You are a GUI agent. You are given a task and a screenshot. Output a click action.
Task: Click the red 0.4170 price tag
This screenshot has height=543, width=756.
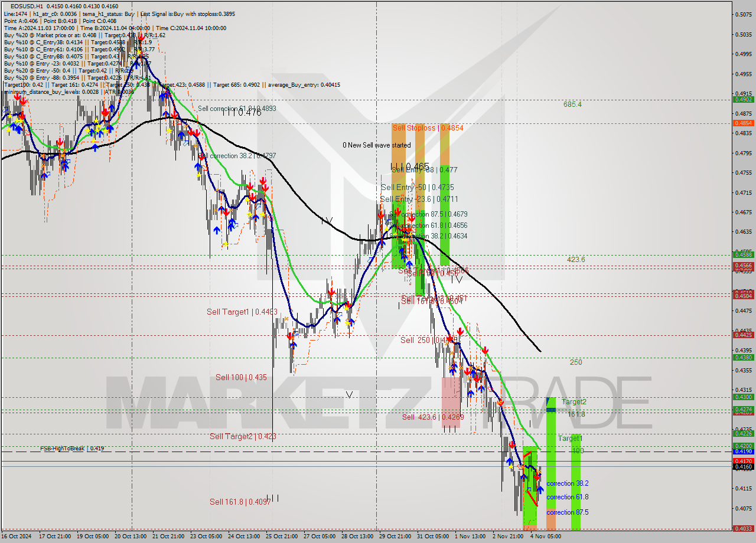(x=742, y=461)
